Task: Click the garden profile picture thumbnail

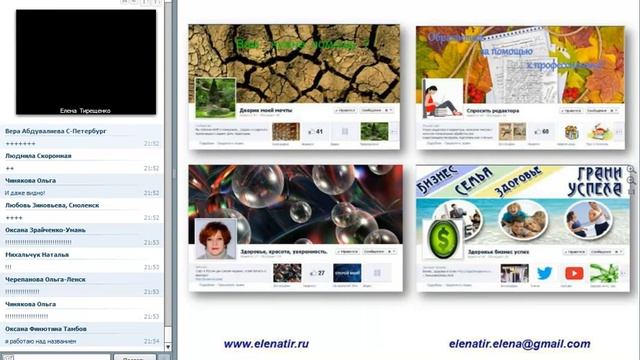Action: (x=215, y=98)
